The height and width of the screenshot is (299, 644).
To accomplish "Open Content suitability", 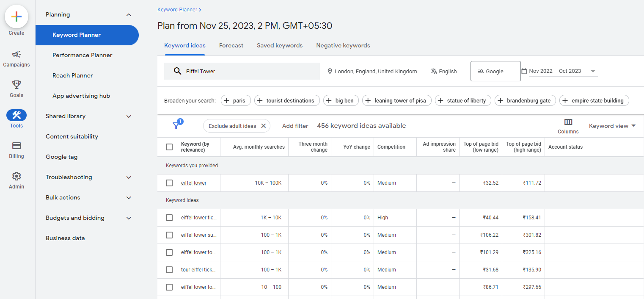I will (x=72, y=136).
